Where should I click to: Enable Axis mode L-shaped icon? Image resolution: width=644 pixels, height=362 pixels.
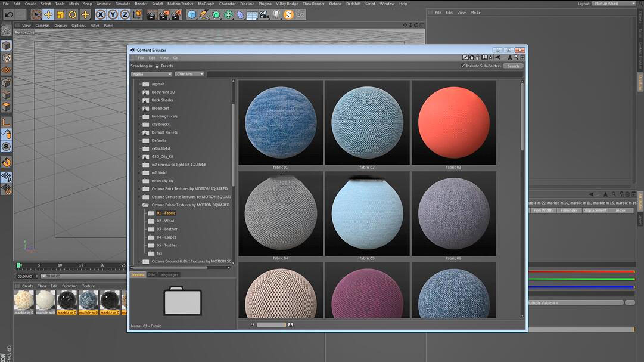coord(6,122)
